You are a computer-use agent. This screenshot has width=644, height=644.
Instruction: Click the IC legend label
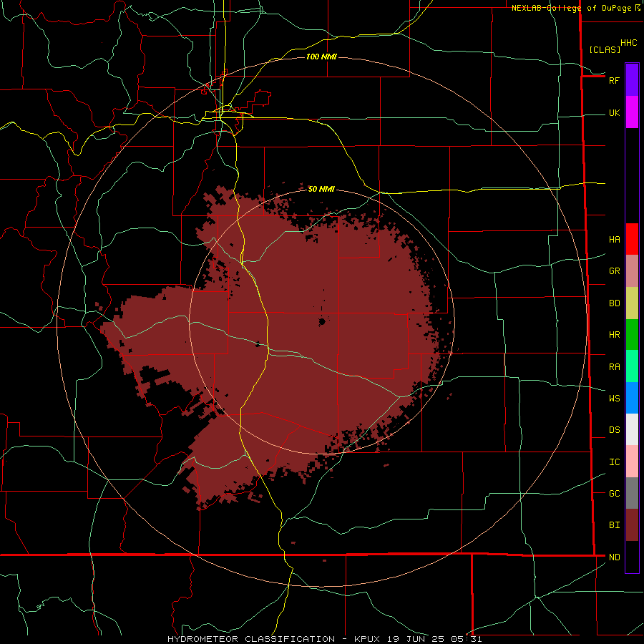[614, 462]
